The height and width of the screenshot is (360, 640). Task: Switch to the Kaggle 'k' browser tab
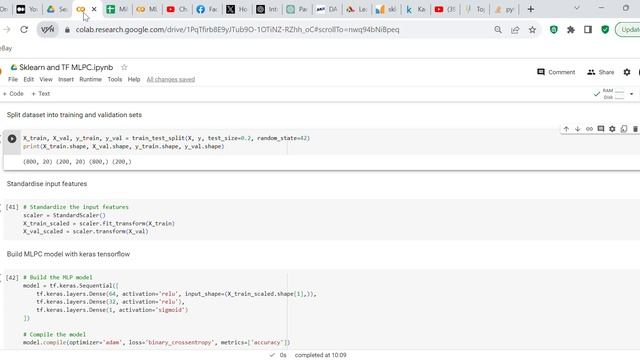coord(415,9)
